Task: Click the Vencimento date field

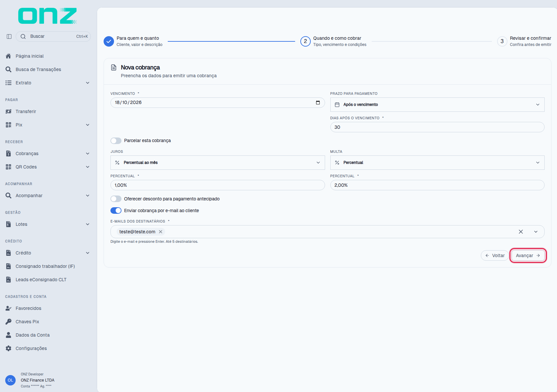Action: [218, 103]
